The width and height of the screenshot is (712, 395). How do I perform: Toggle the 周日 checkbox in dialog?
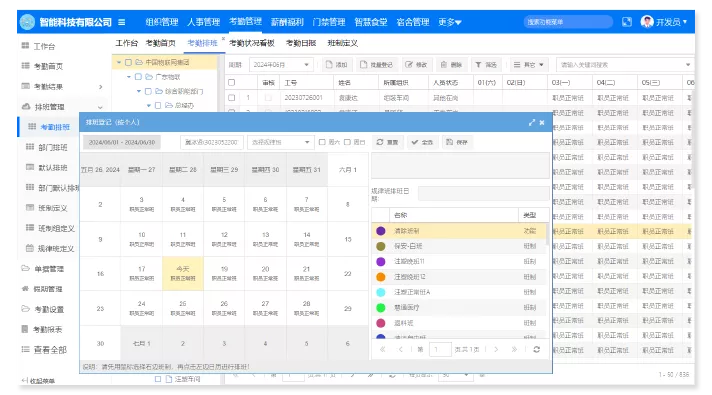(347, 142)
